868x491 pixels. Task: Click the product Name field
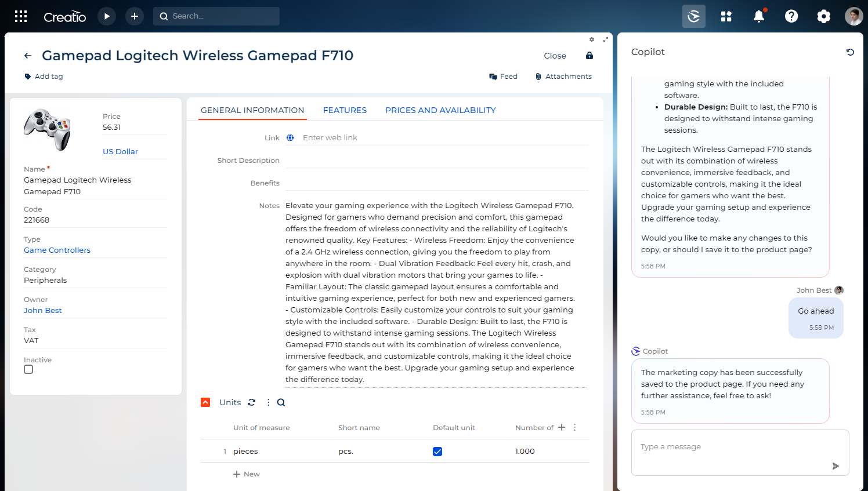coord(95,186)
